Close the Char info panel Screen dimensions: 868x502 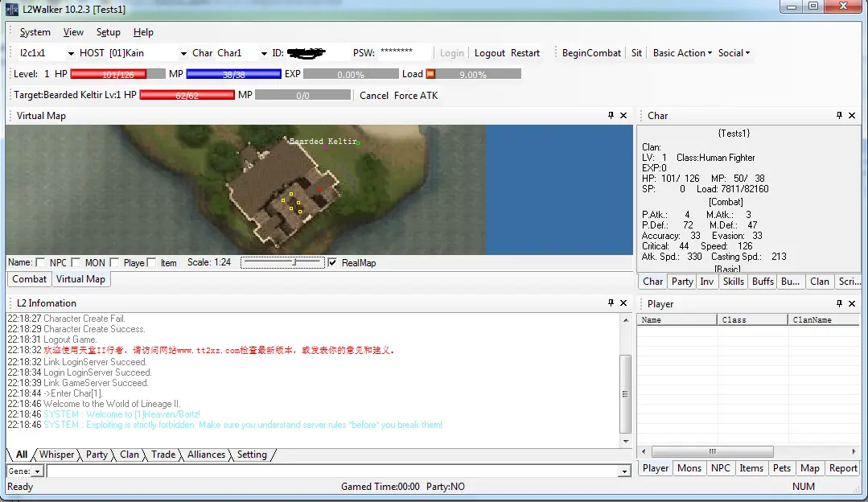coord(853,116)
